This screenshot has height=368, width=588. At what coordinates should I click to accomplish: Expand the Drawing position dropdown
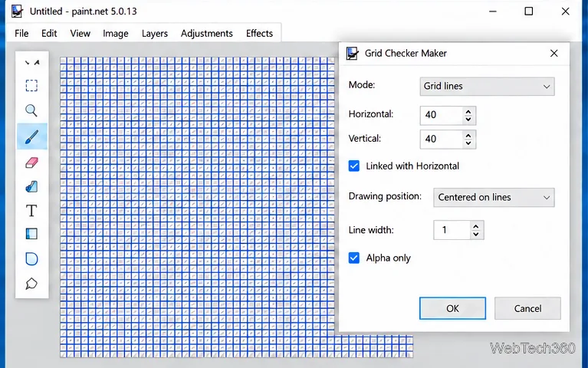[494, 197]
